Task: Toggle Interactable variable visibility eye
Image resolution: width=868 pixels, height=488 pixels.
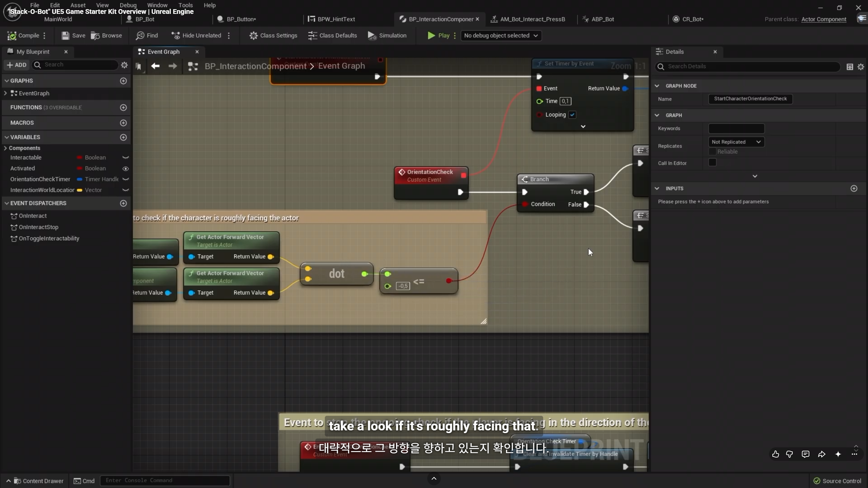Action: click(125, 158)
